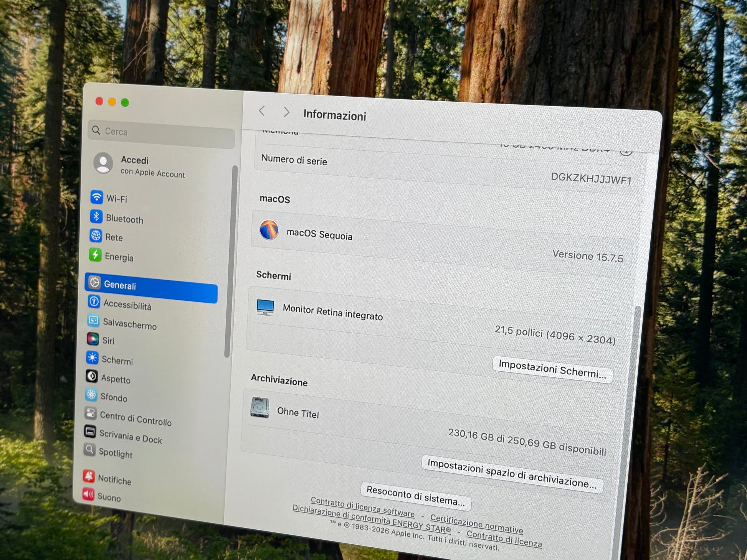Go forward with right chevron

[286, 112]
